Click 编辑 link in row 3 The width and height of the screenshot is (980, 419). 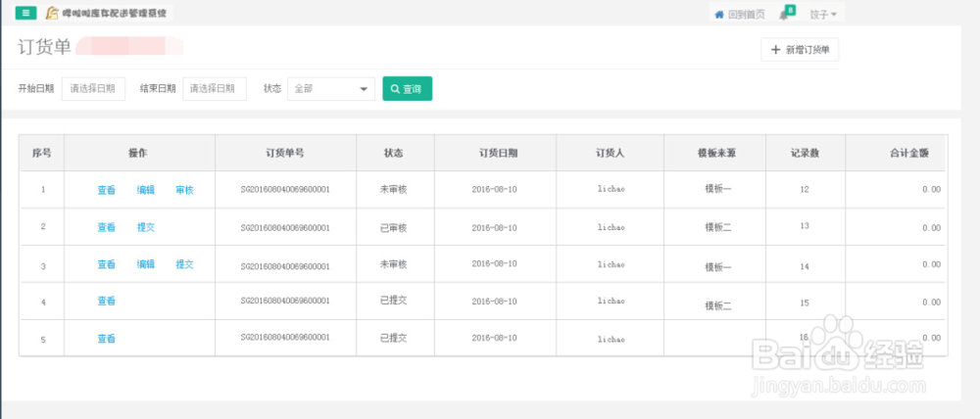pos(146,264)
